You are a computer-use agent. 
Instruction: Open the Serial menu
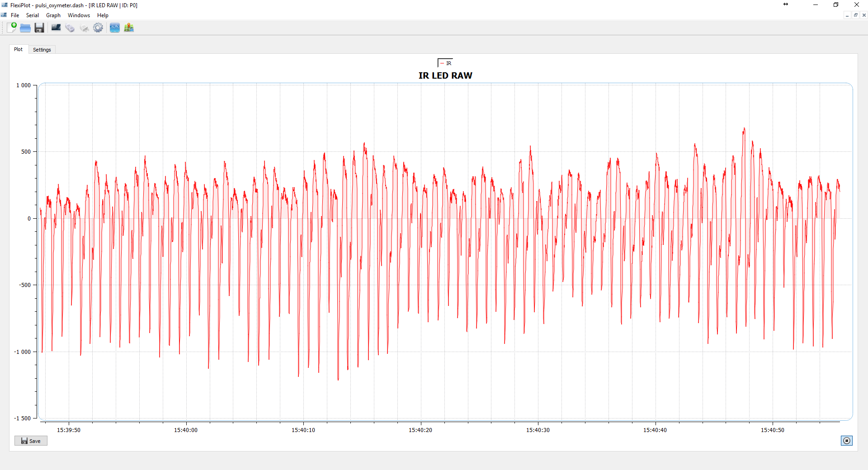32,15
